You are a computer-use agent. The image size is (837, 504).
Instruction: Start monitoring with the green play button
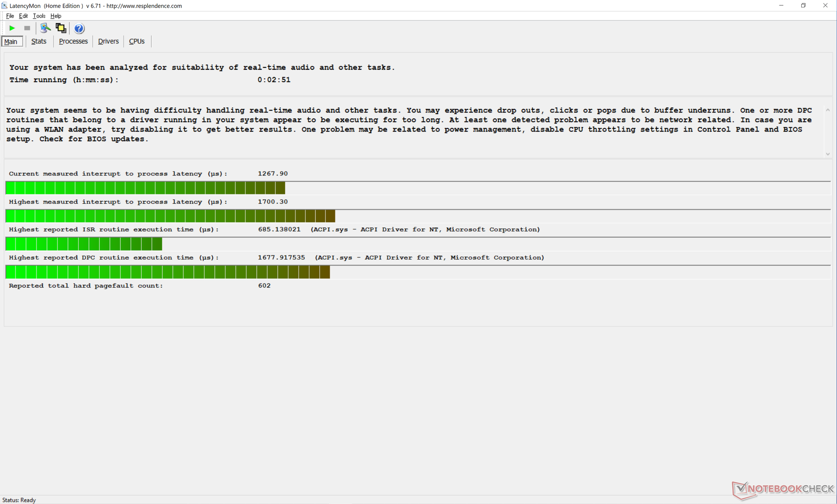tap(12, 28)
